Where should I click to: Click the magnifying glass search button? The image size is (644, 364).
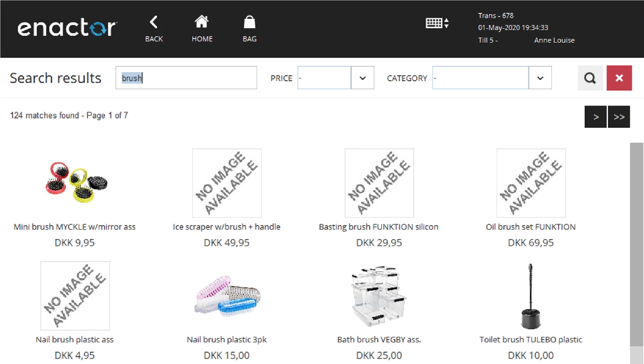pos(590,78)
